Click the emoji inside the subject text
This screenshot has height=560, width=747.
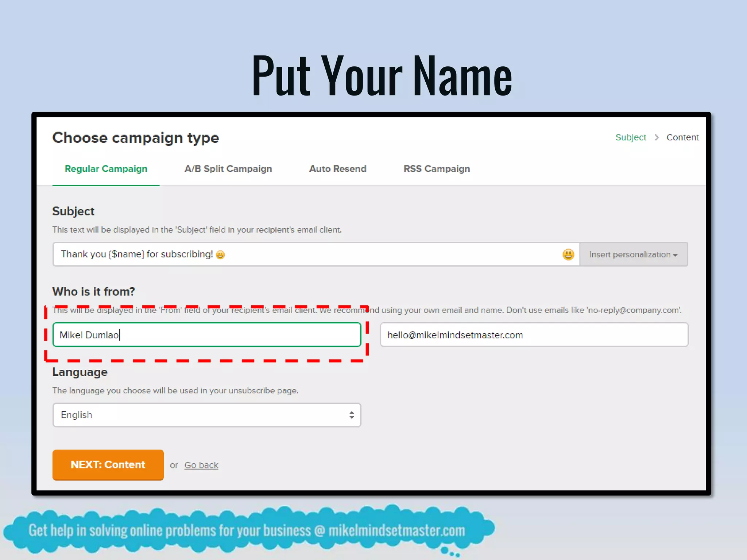(x=220, y=254)
